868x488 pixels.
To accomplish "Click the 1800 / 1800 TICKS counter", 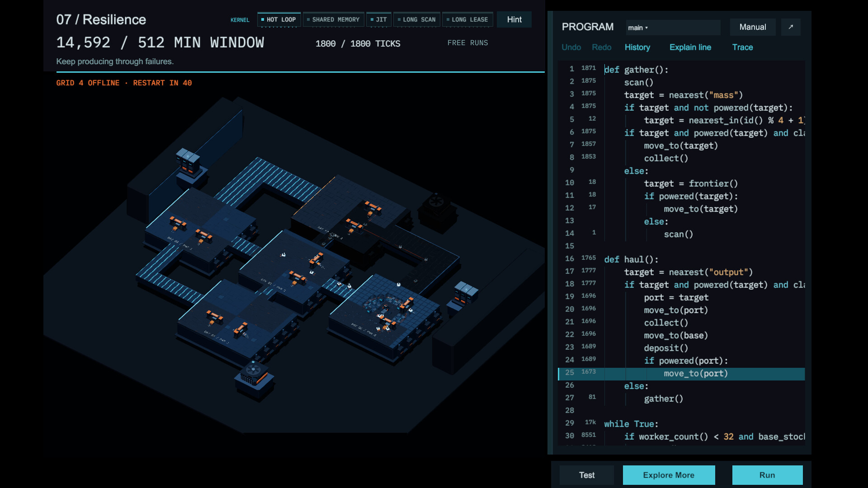I will click(358, 44).
